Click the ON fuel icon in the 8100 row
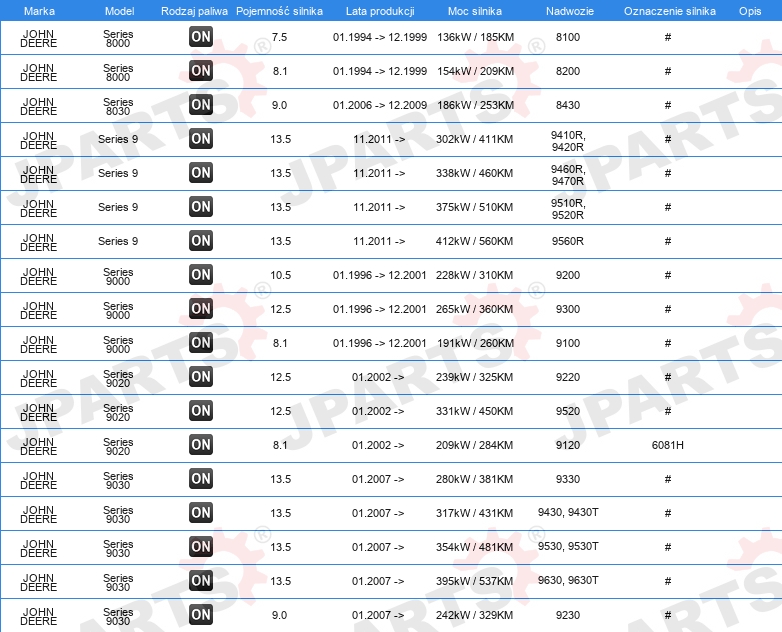The image size is (782, 632). (x=201, y=37)
